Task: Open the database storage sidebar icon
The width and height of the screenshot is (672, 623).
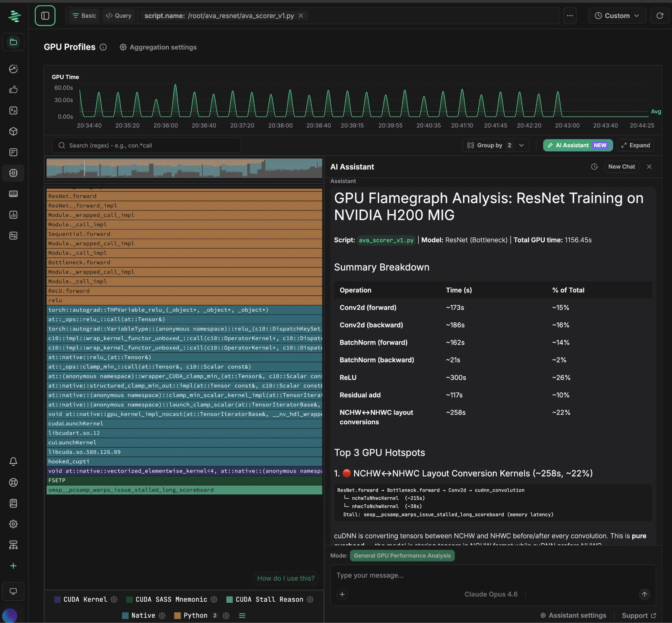Action: point(13,236)
